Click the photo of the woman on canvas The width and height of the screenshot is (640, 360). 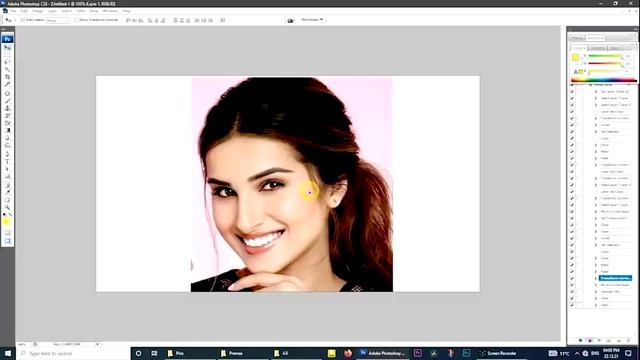pos(292,184)
